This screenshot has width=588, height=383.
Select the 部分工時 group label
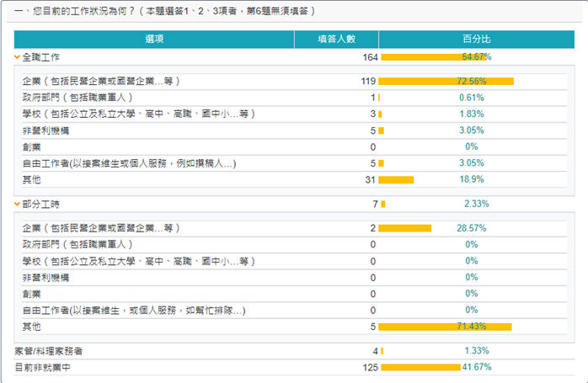coord(41,205)
